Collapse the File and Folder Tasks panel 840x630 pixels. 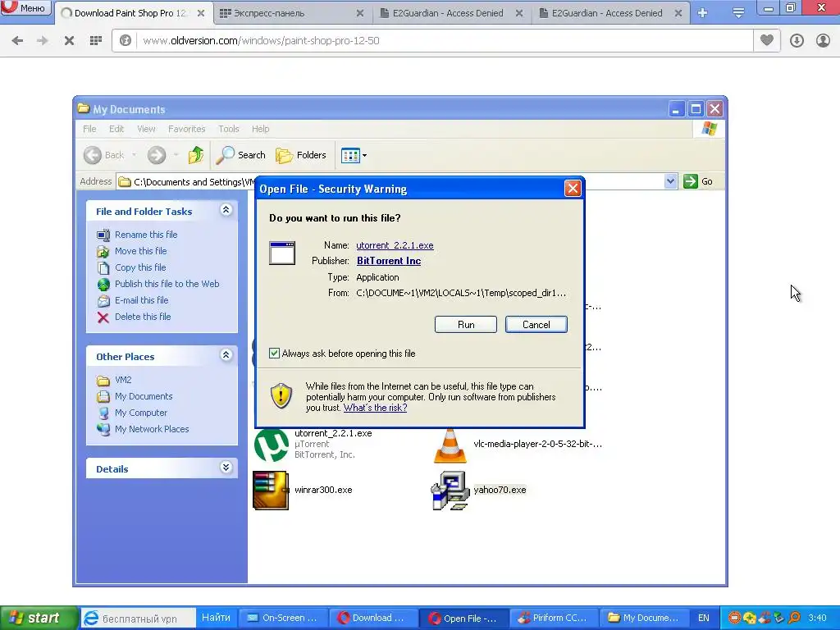click(x=226, y=210)
